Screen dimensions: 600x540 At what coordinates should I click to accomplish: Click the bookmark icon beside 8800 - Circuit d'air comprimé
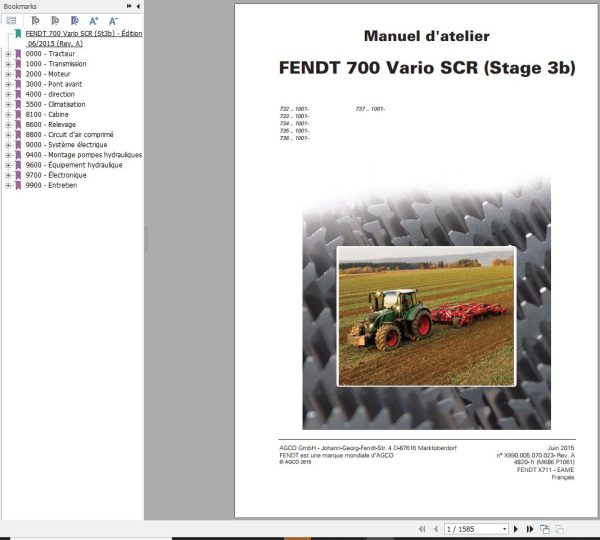(18, 135)
